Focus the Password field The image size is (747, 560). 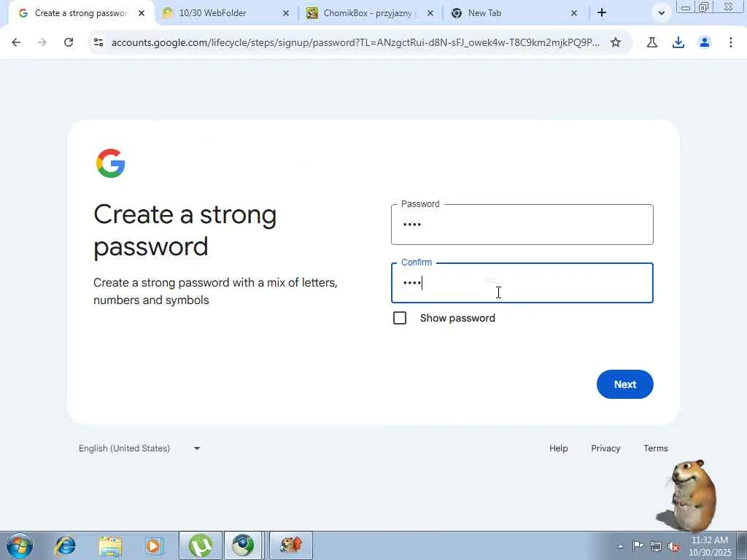pos(522,225)
